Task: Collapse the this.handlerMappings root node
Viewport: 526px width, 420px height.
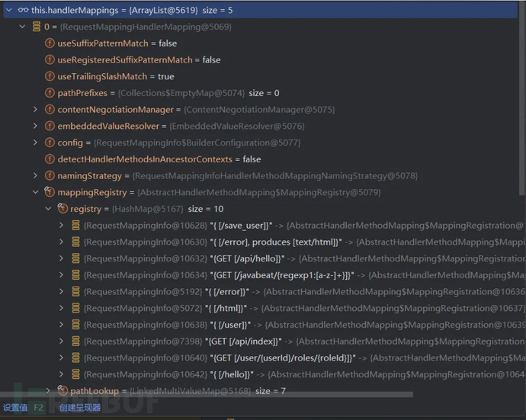Action: (8, 10)
